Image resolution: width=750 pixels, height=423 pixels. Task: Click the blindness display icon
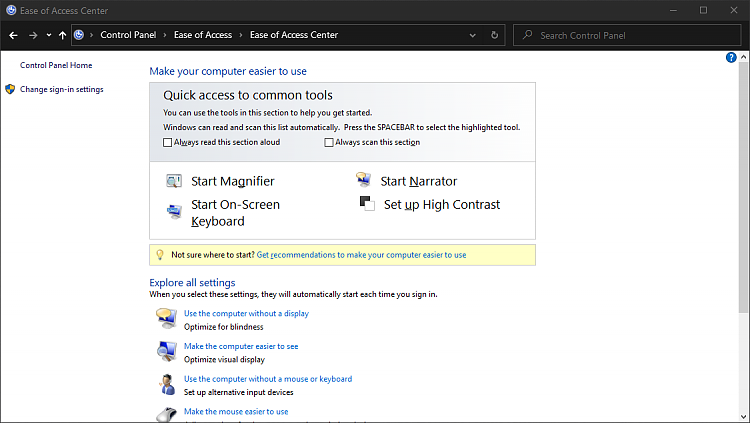[x=166, y=318]
